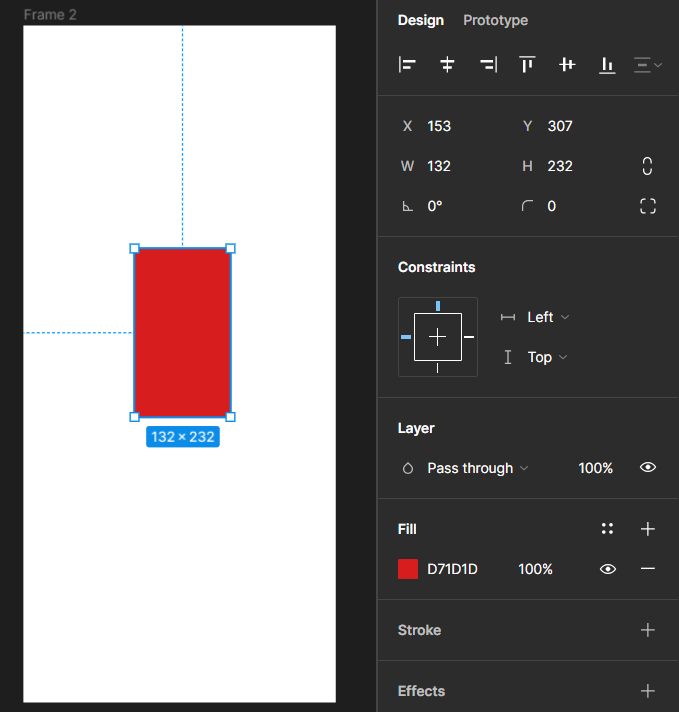Click the 132 × 232 size badge
This screenshot has width=679, height=712.
click(x=183, y=437)
